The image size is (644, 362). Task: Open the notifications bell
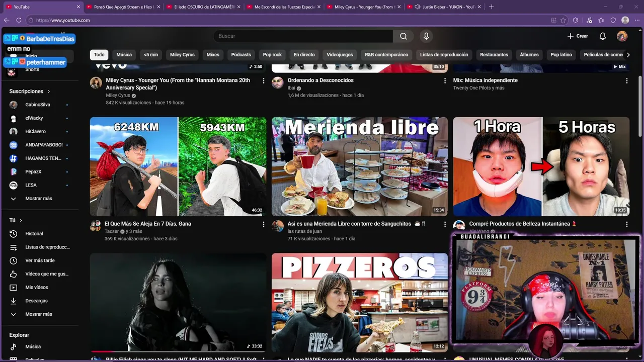tap(603, 36)
